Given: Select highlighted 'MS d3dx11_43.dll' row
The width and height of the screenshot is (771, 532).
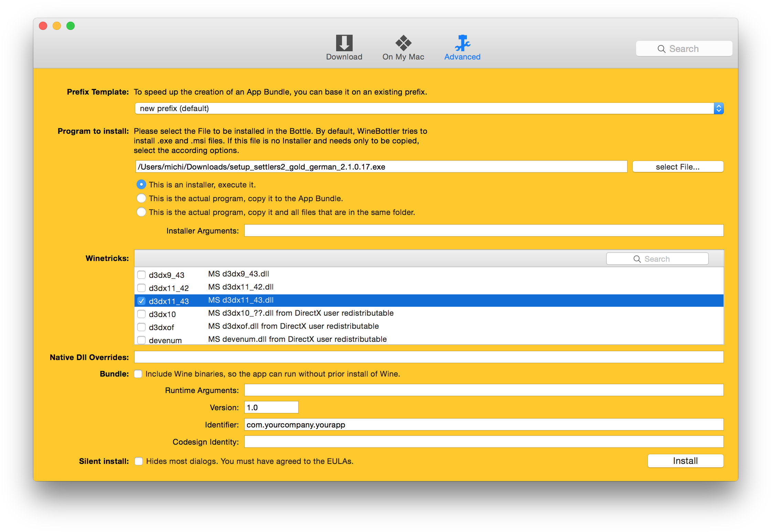Looking at the screenshot, I should (x=429, y=301).
